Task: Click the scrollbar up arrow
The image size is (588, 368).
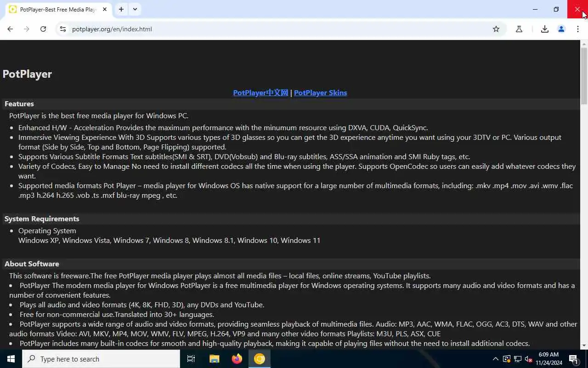Action: 584,44
